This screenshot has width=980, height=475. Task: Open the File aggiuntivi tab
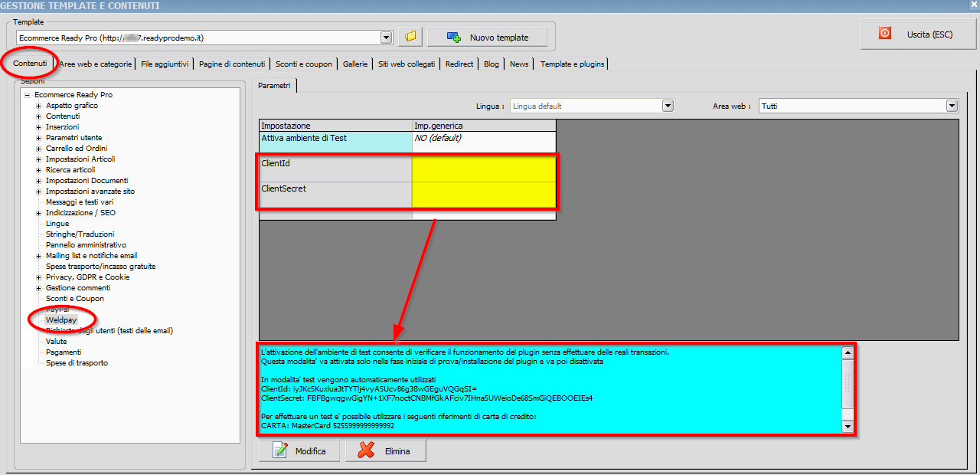click(165, 64)
